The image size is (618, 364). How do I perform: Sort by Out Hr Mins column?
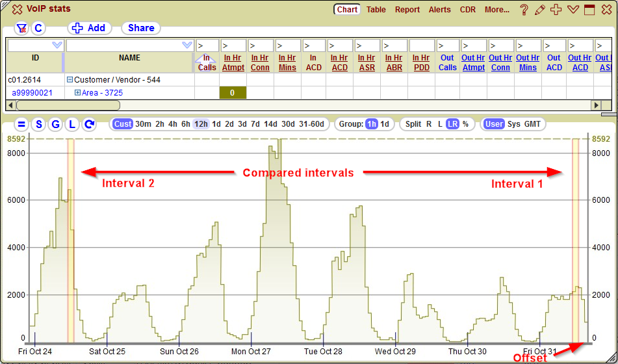(528, 62)
